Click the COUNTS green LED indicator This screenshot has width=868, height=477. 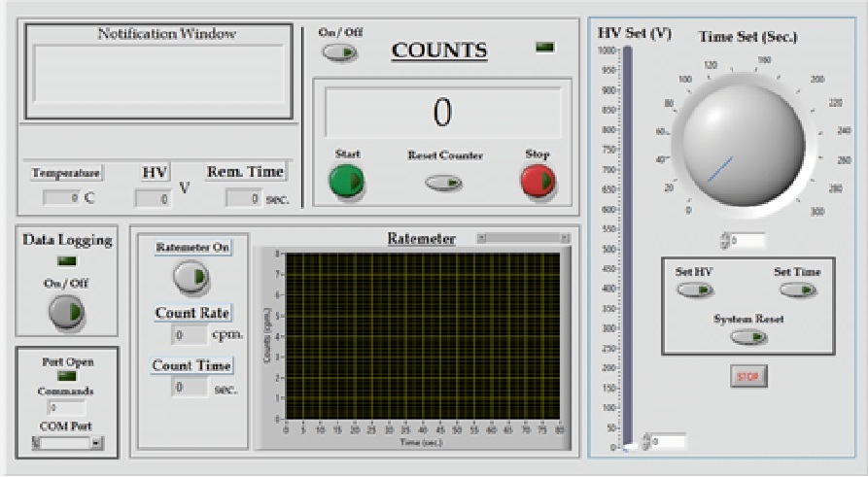(544, 48)
